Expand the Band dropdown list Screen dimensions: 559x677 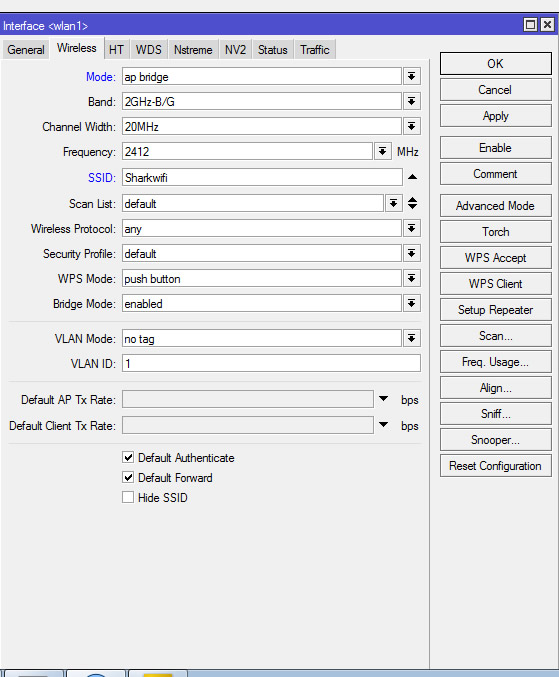[x=411, y=101]
